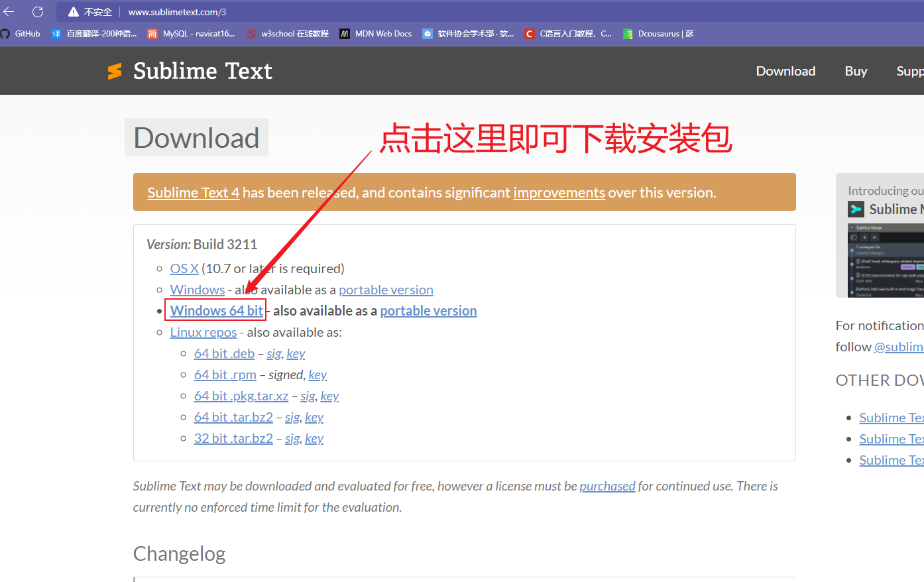Screen dimensions: 924x582
Task: Open sig link for 64 bit .tar.bz2
Action: pos(292,417)
